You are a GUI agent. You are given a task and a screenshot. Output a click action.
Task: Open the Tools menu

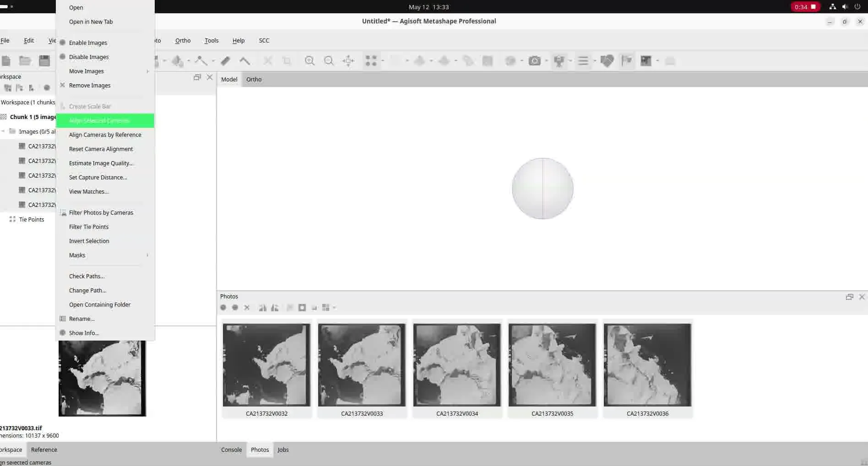coord(211,40)
